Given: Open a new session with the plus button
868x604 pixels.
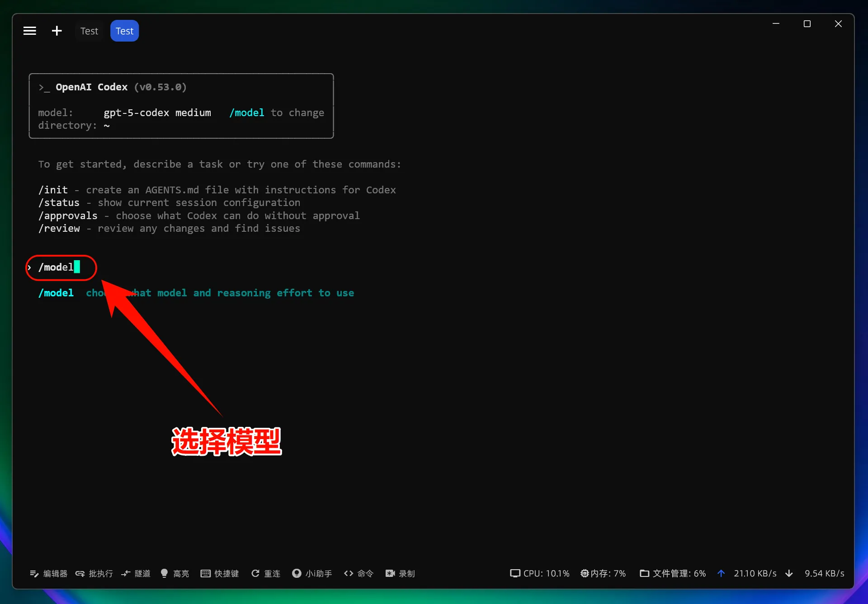Looking at the screenshot, I should click(x=57, y=30).
